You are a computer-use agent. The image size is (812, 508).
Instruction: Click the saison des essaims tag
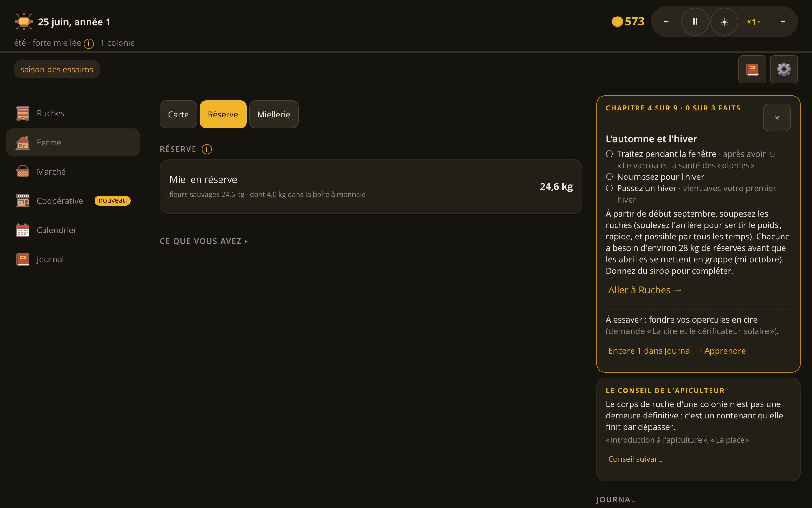(x=57, y=69)
